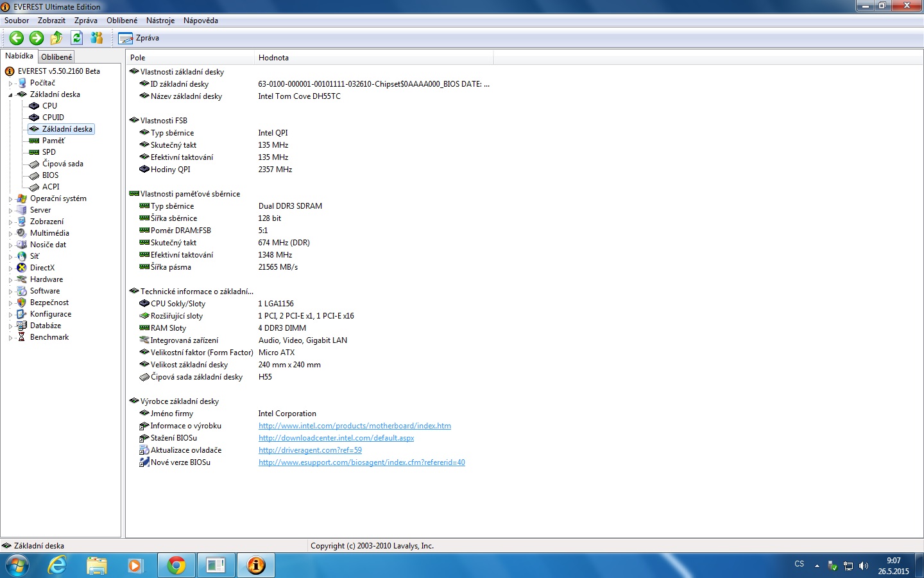The width and height of the screenshot is (924, 578).
Task: Expand the Operační systém tree node
Action: pyautogui.click(x=10, y=199)
